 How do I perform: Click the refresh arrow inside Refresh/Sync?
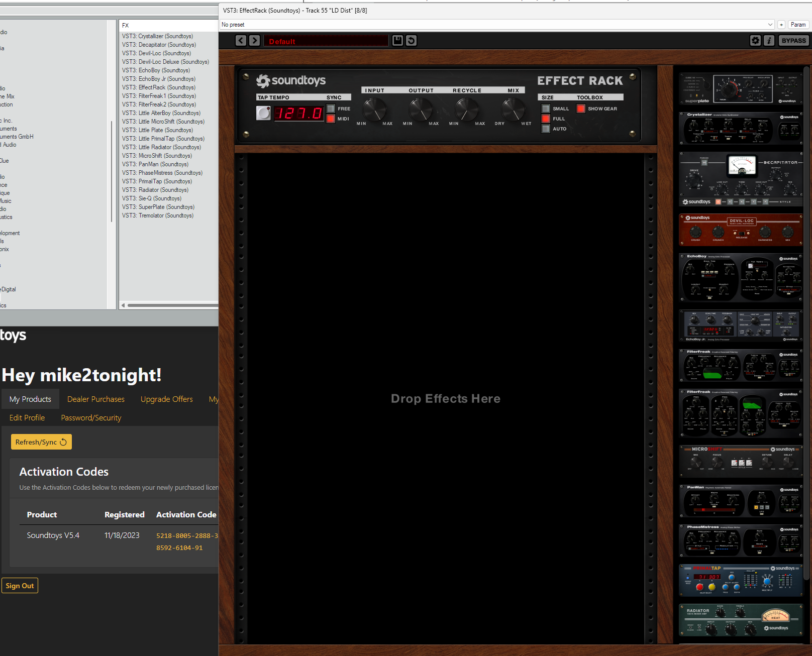point(63,442)
